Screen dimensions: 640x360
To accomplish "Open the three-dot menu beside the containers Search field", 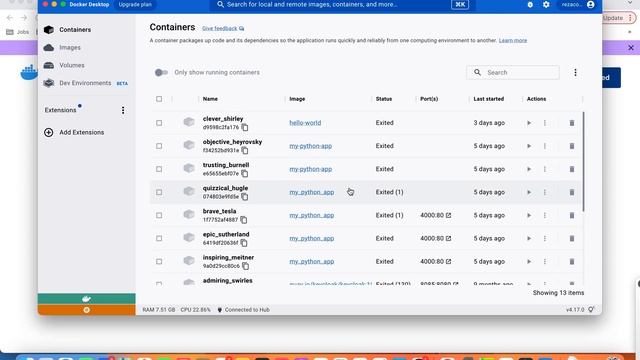I will click(x=575, y=72).
